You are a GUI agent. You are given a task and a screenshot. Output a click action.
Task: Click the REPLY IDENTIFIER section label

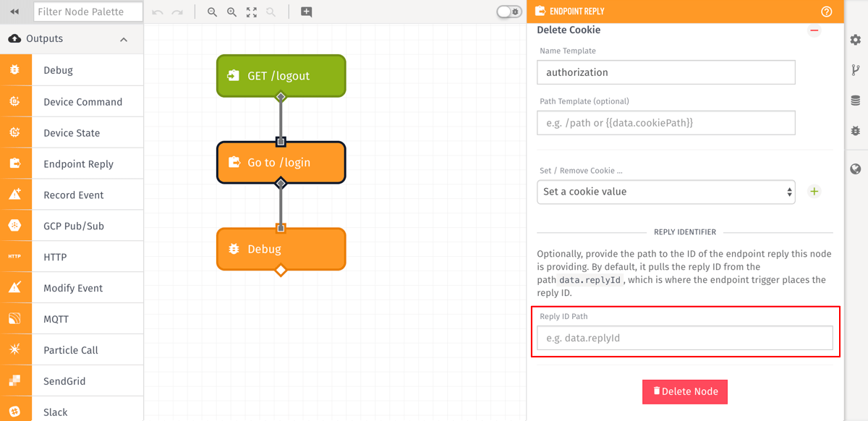click(685, 232)
